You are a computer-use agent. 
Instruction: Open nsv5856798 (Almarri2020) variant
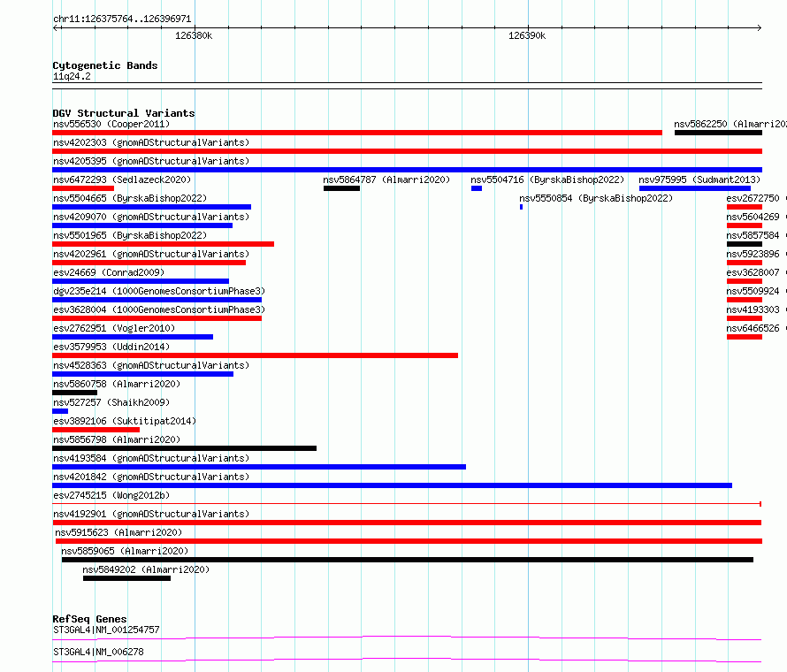(x=117, y=439)
